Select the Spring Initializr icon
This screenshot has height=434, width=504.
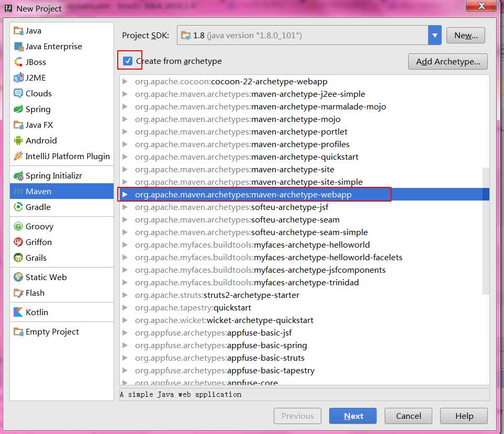[x=18, y=175]
